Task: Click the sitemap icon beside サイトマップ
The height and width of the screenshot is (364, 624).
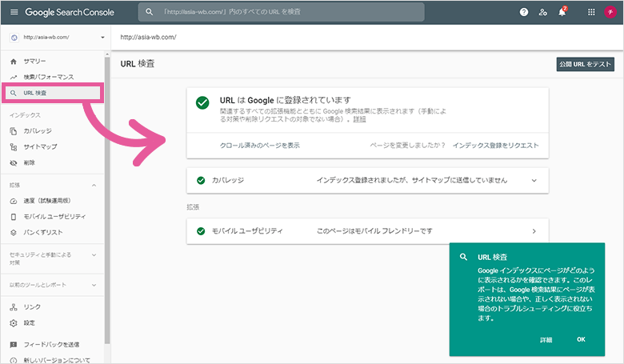Action: pos(14,147)
